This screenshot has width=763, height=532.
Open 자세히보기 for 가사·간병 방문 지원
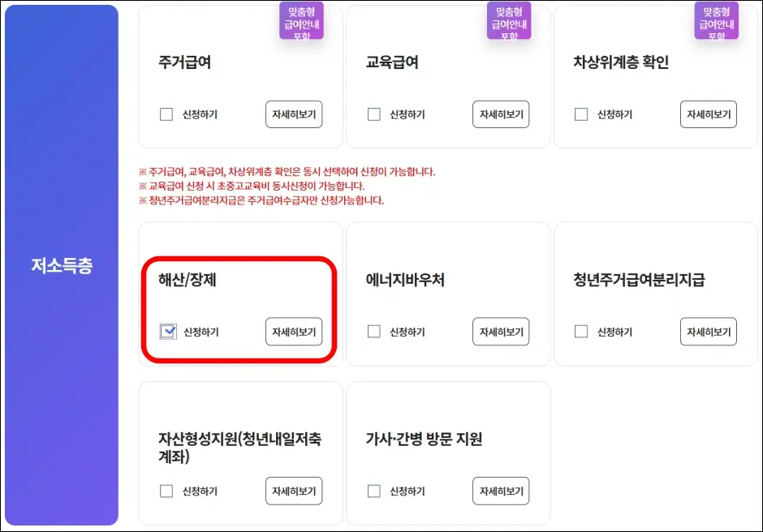coord(501,491)
